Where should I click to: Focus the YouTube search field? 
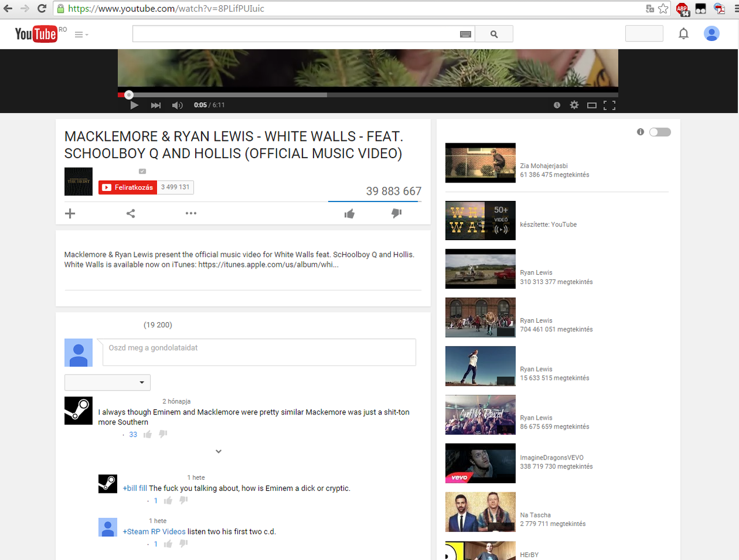pos(296,34)
